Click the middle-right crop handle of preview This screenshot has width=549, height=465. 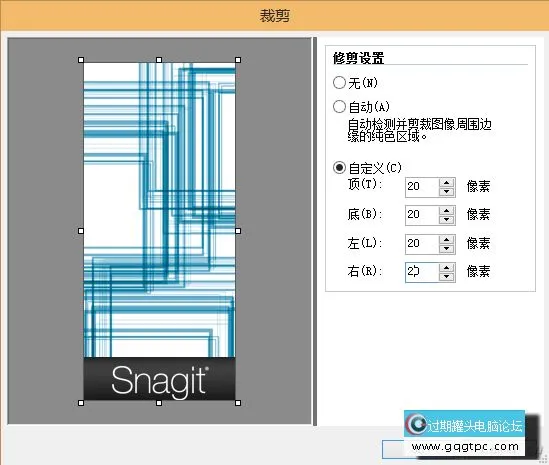pos(238,231)
